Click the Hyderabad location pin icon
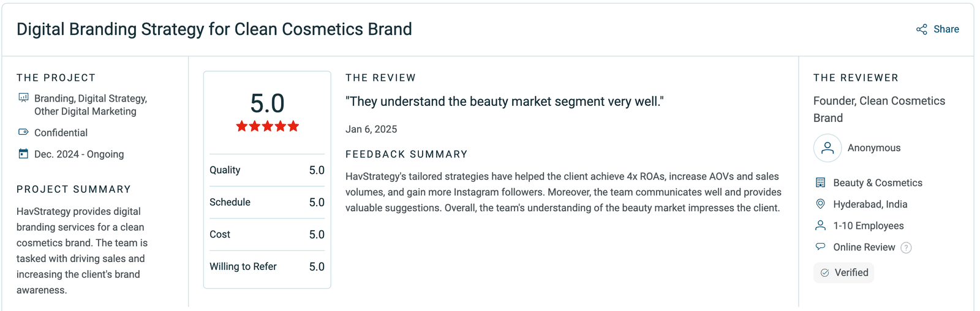The height and width of the screenshot is (311, 980). 820,204
